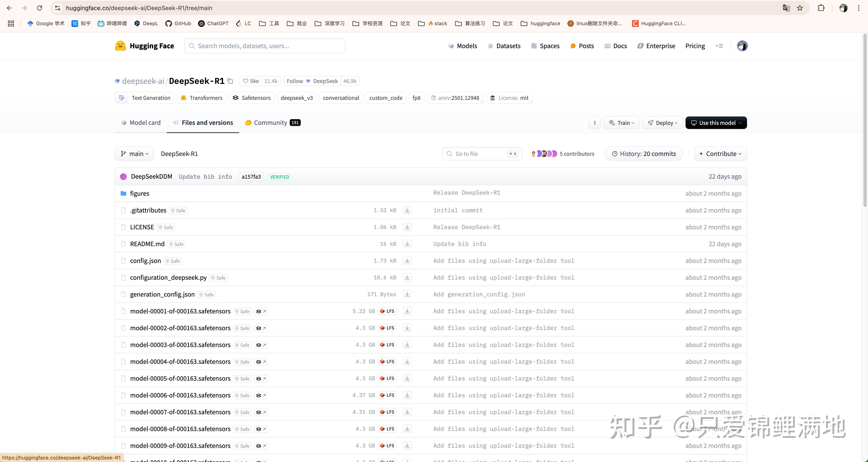Download the LICENSE file
Screen dimensions: 868x462
407,227
